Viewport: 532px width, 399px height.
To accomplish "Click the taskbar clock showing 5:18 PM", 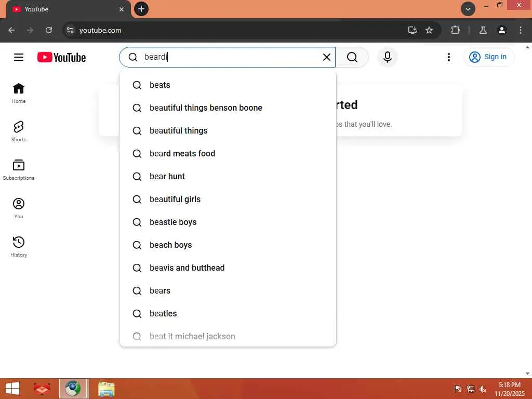I will click(x=509, y=389).
